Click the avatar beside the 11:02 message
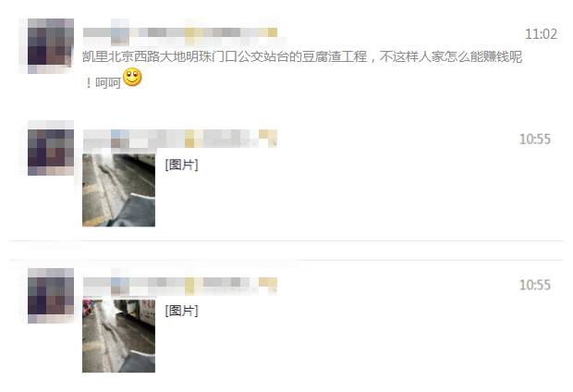The image size is (573, 392). 51,46
